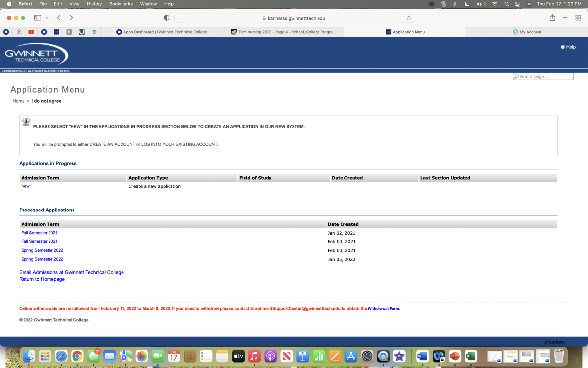588x368 pixels.
Task: Open Google Chrome from the Dock
Action: (x=77, y=356)
